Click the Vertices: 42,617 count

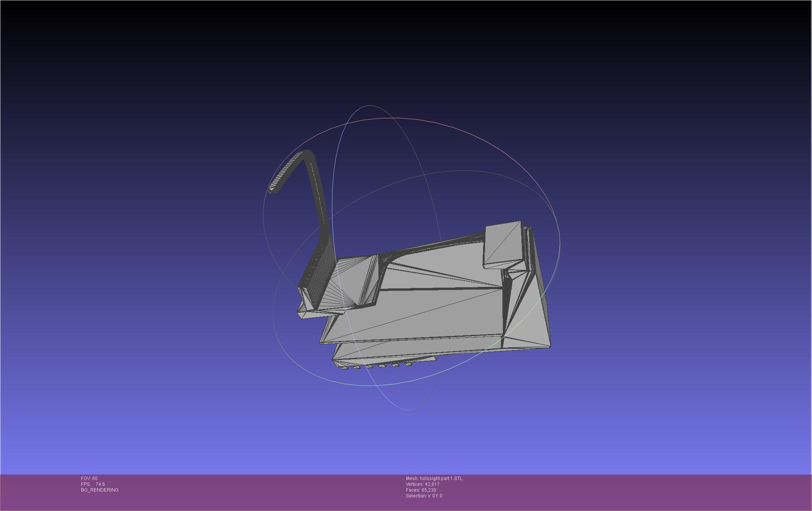click(422, 484)
